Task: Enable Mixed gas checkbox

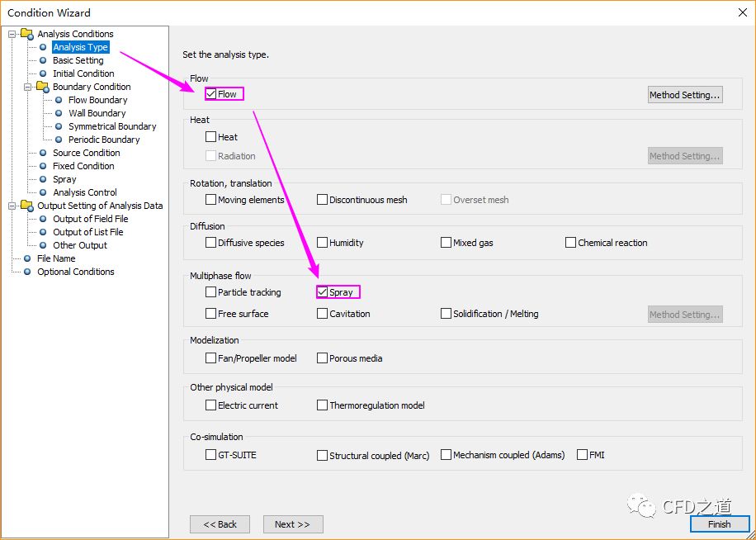Action: (x=446, y=243)
